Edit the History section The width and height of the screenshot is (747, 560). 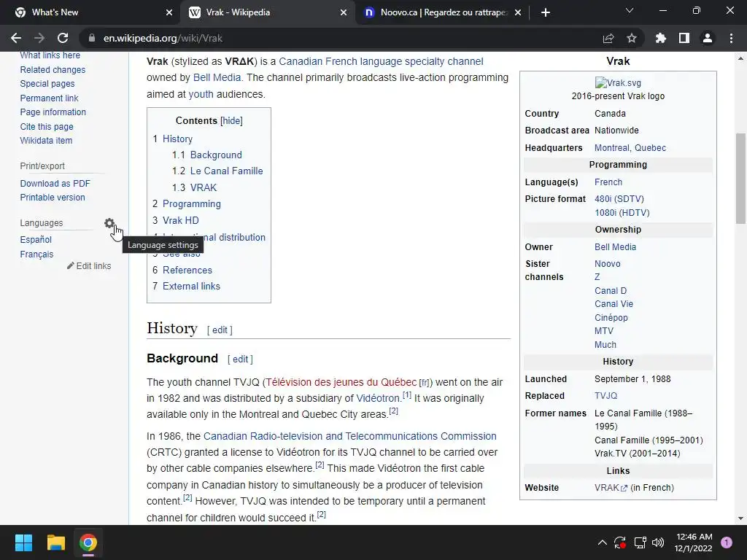pos(220,330)
